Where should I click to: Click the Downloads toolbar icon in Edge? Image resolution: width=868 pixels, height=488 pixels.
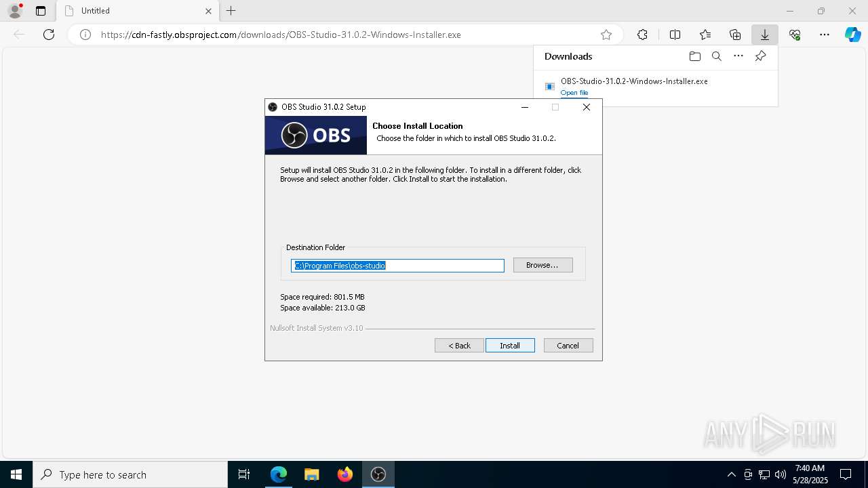click(764, 35)
